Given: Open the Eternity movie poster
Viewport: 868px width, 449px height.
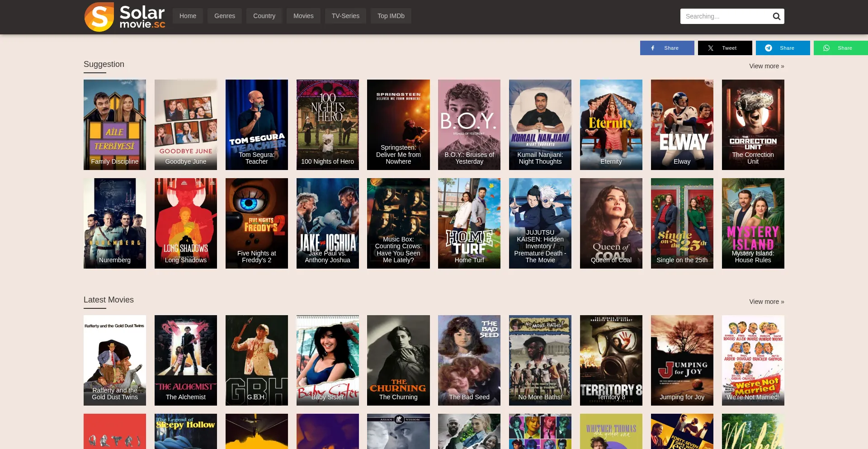Looking at the screenshot, I should (611, 125).
